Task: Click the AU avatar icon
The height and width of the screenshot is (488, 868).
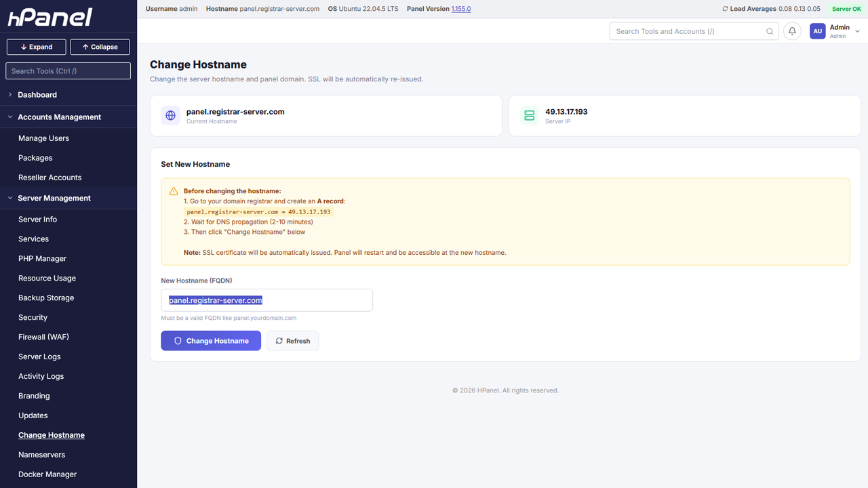Action: [x=818, y=31]
